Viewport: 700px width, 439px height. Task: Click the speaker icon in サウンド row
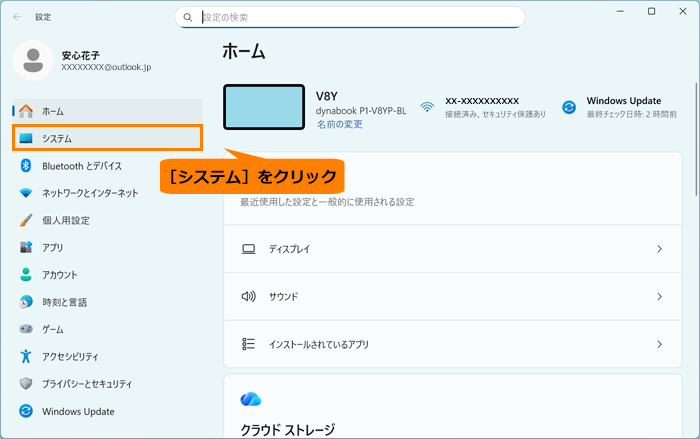pyautogui.click(x=249, y=297)
